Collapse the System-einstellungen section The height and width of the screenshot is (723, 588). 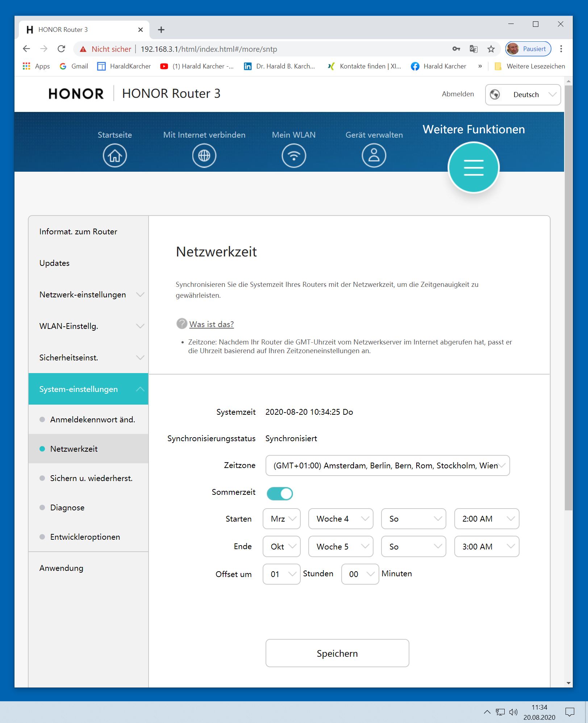pyautogui.click(x=88, y=389)
